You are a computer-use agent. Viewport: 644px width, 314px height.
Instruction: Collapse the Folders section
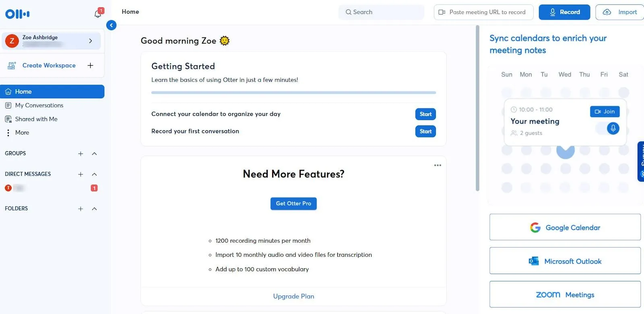point(95,209)
